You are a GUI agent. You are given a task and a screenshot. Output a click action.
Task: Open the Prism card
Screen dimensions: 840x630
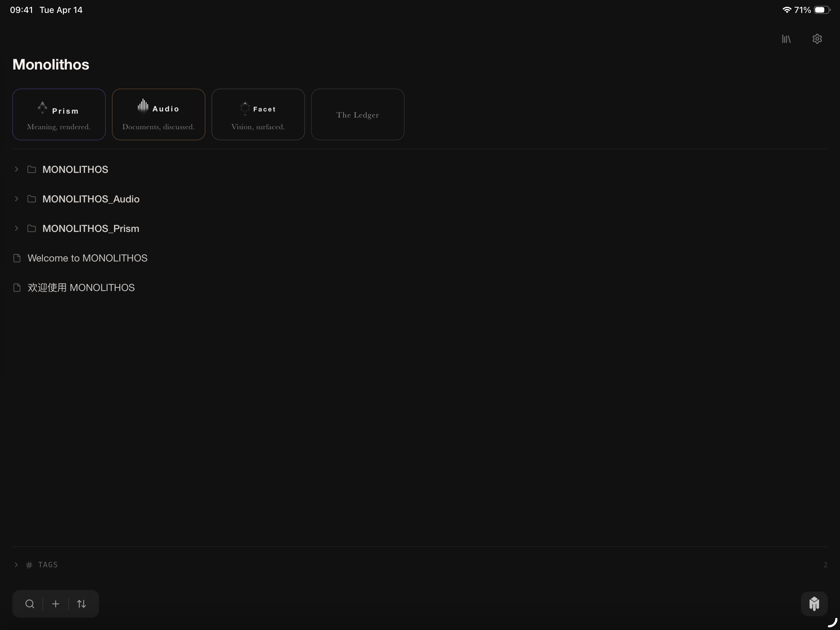pyautogui.click(x=59, y=114)
